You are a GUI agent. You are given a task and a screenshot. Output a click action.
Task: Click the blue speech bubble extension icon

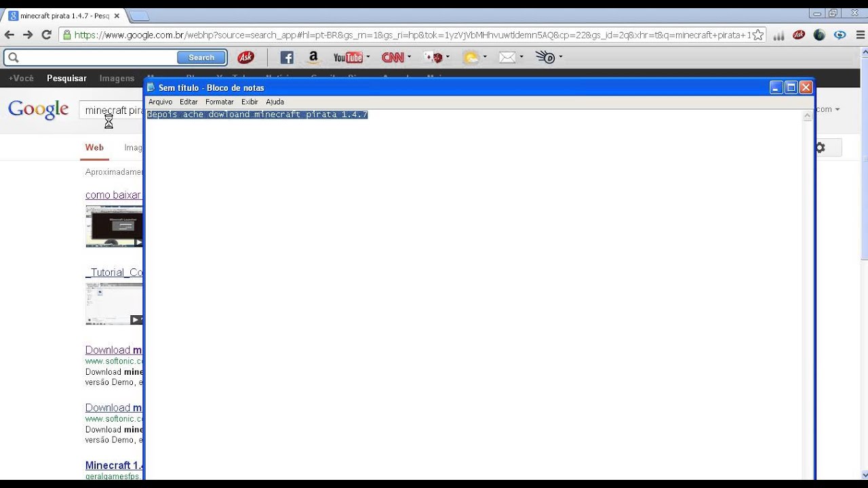coord(840,35)
